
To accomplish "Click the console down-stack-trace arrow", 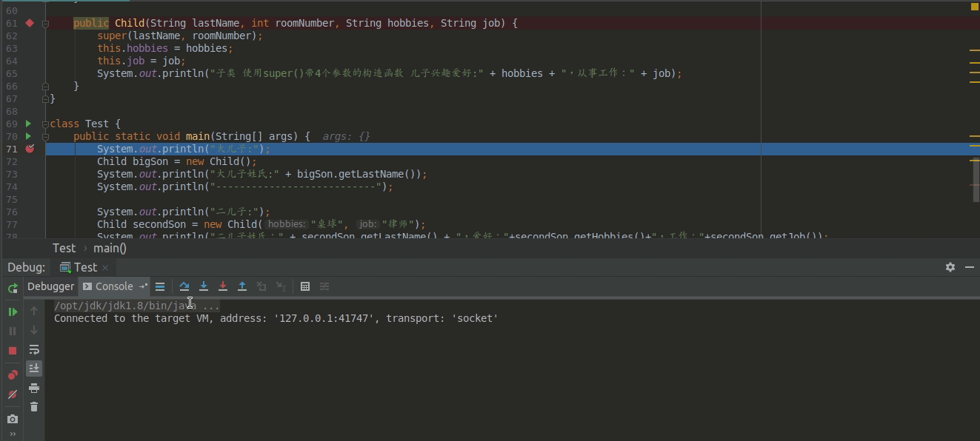I will (34, 330).
